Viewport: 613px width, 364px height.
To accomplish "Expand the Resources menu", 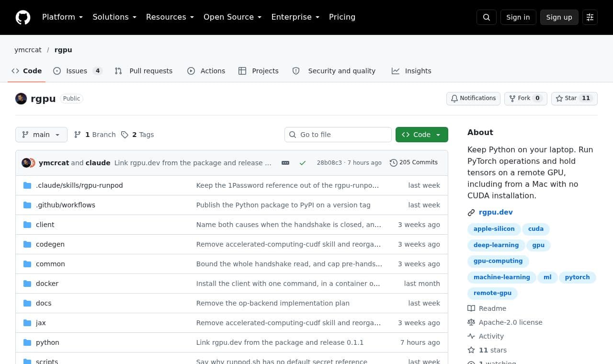I will point(170,17).
